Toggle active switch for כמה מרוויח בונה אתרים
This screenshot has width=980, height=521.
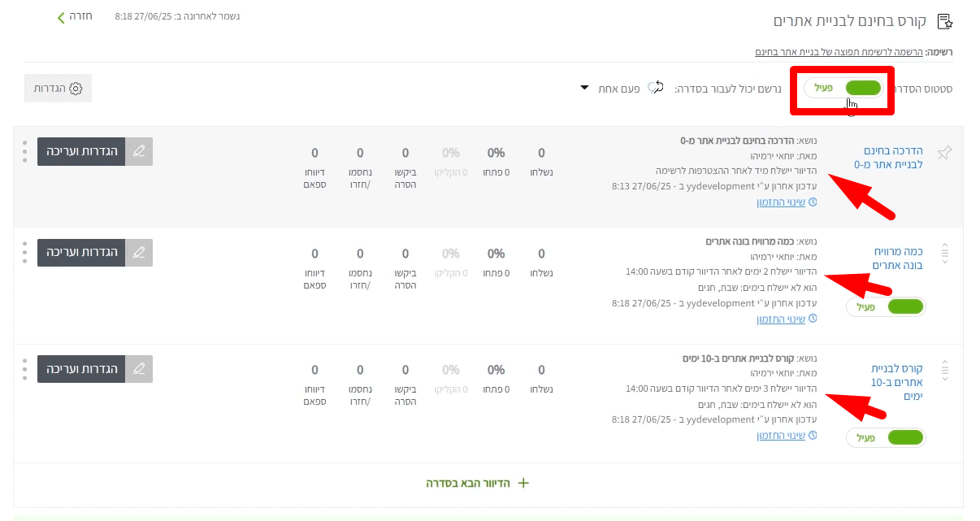[886, 307]
